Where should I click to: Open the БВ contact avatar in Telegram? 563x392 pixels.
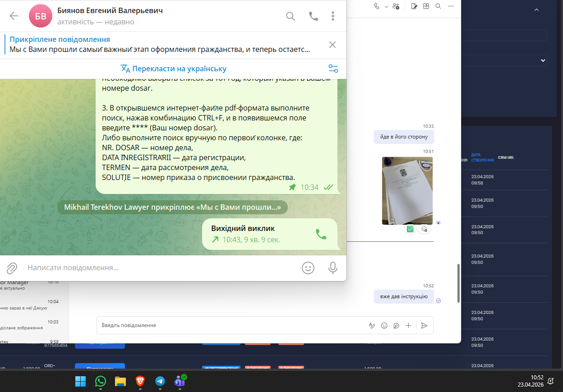(41, 16)
